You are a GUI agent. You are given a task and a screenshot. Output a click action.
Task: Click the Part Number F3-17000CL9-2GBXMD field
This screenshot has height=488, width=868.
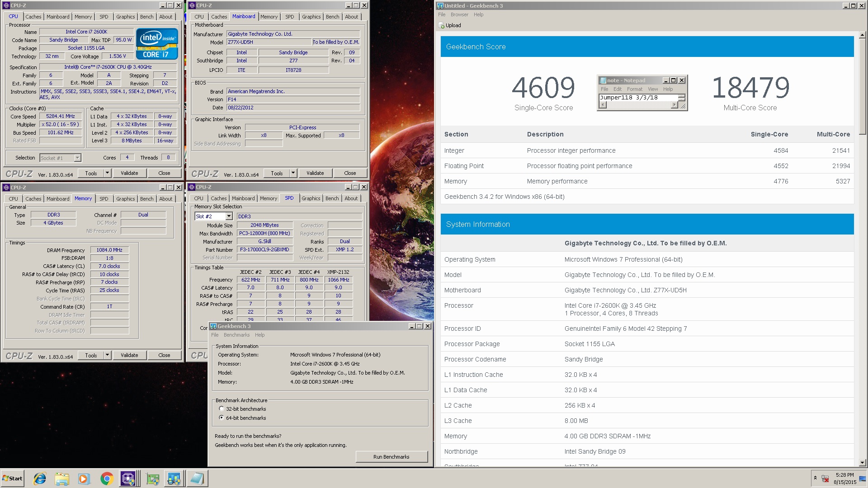point(264,249)
